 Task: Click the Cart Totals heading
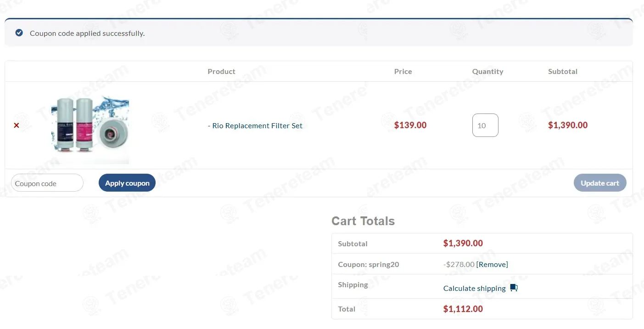coord(363,221)
